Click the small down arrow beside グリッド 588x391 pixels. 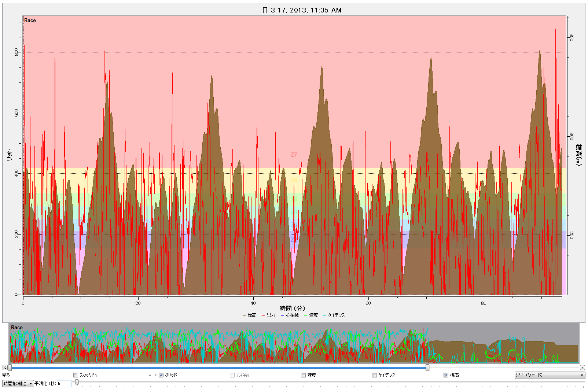155,375
